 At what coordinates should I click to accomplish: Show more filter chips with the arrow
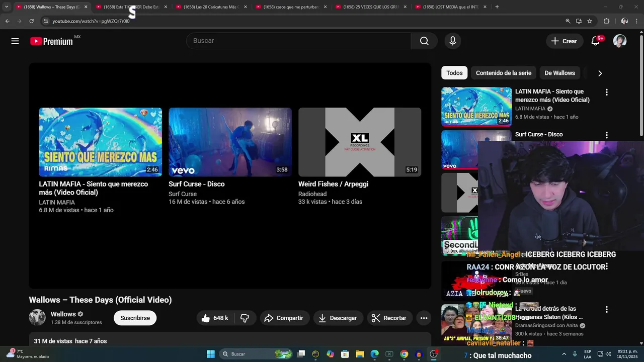pos(600,73)
